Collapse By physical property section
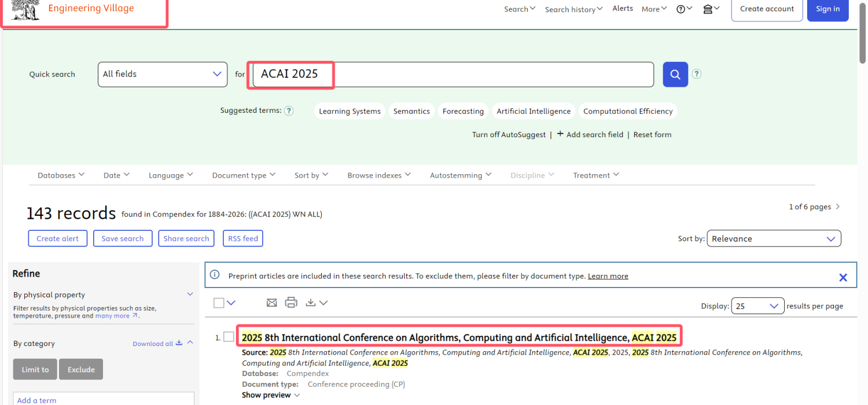The image size is (868, 405). tap(190, 294)
